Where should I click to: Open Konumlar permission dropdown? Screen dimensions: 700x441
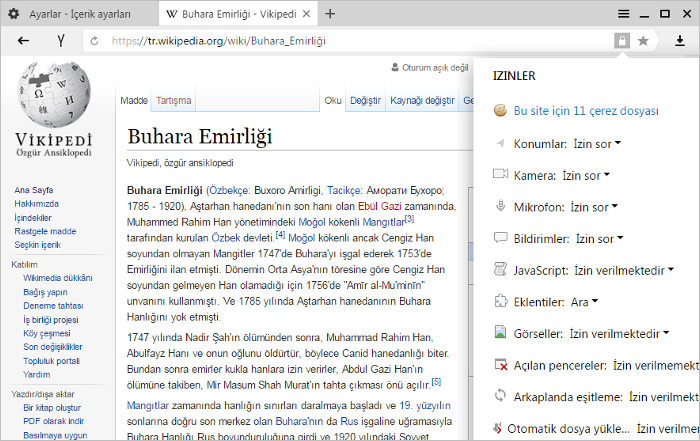597,144
